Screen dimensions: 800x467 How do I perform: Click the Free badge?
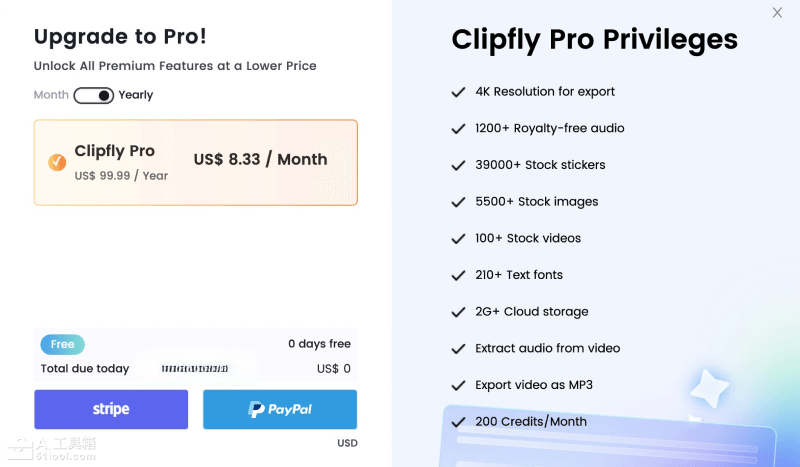(x=62, y=344)
